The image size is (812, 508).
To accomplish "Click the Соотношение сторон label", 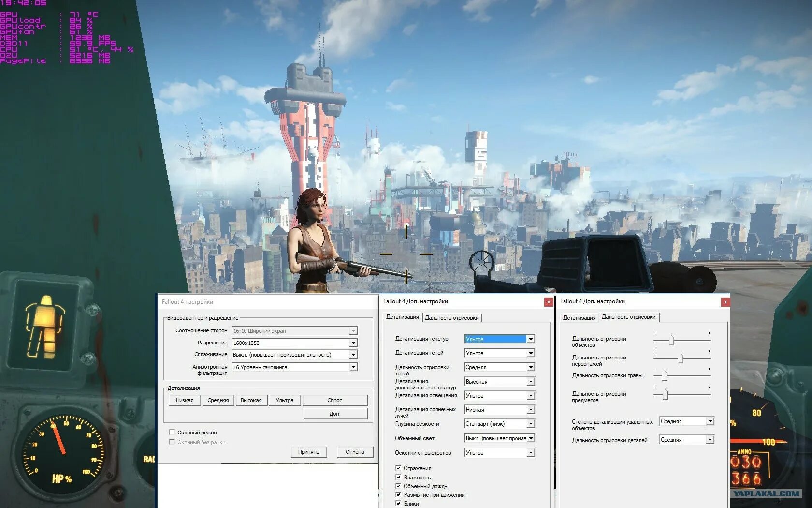I will point(202,330).
